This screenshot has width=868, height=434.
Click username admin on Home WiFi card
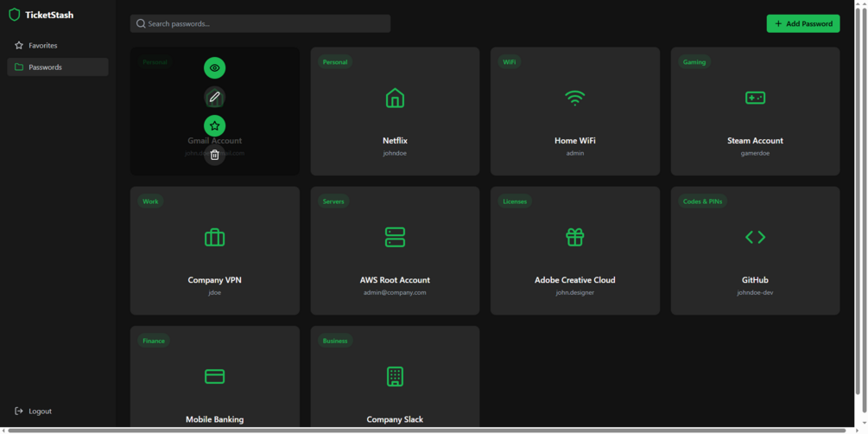coord(574,153)
